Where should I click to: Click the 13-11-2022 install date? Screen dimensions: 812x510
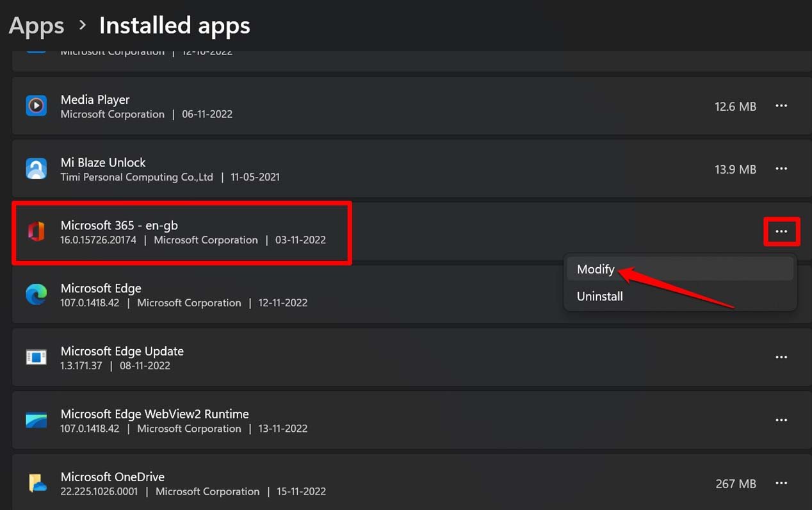click(283, 429)
